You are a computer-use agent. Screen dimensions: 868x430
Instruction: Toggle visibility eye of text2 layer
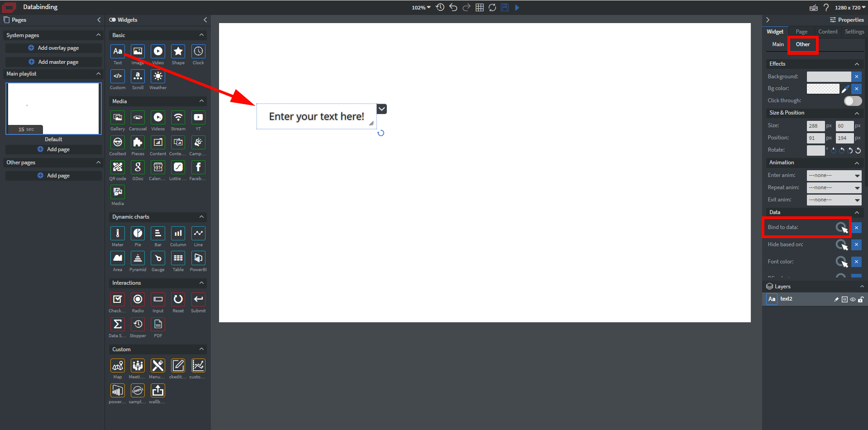click(853, 299)
